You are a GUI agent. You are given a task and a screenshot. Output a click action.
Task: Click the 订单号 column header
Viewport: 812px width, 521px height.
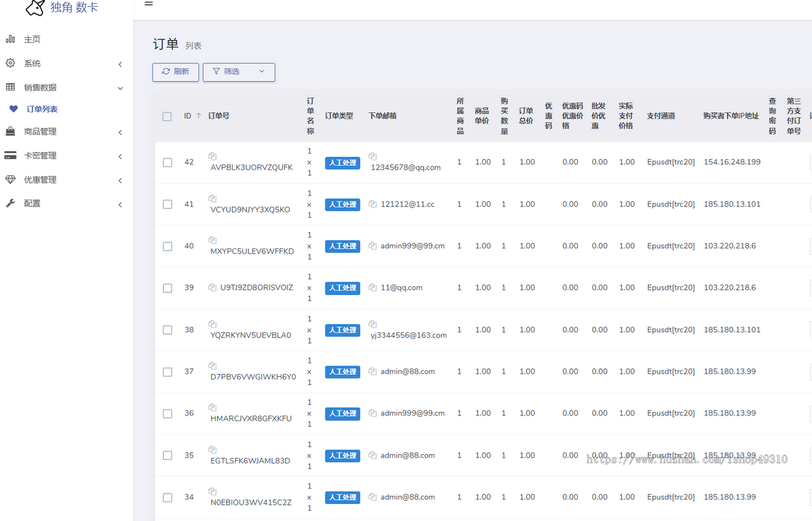(x=219, y=116)
